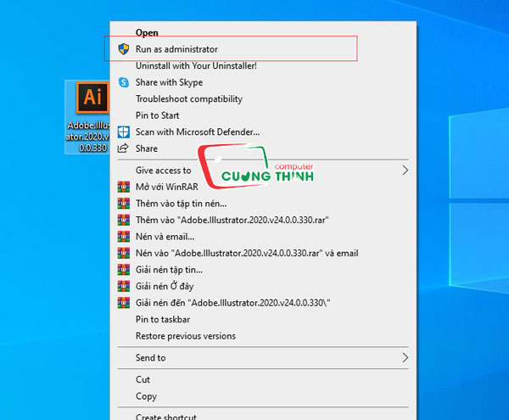Select Thêm vào tập tin nén...
Screen dimensions: 509x420
[263, 204]
